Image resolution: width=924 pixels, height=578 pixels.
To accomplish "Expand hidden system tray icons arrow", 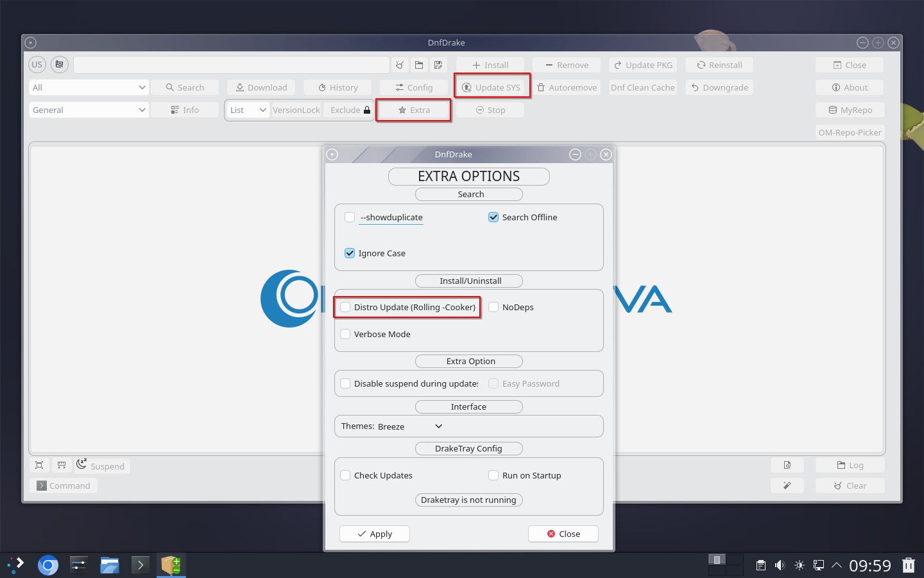I will pyautogui.click(x=837, y=566).
